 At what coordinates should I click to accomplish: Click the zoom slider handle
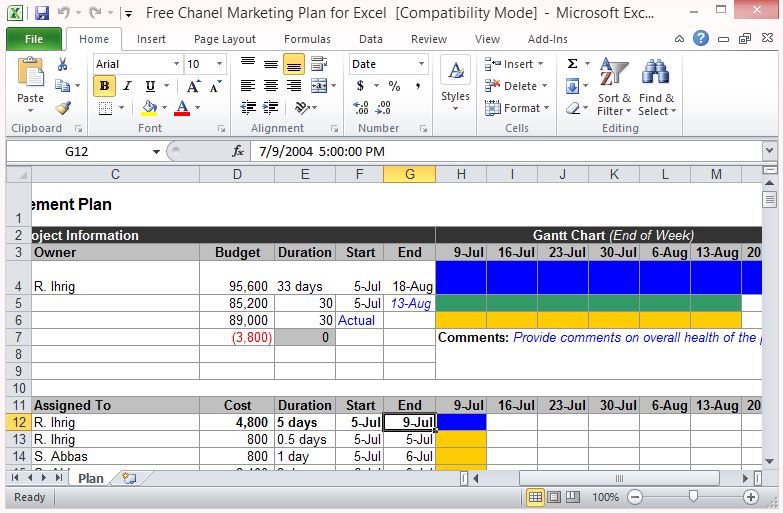(x=693, y=497)
